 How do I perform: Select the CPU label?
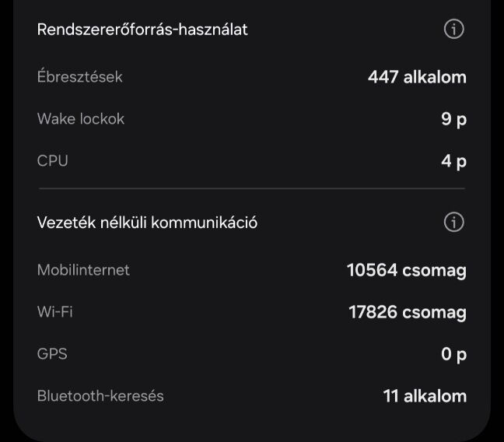pos(53,161)
